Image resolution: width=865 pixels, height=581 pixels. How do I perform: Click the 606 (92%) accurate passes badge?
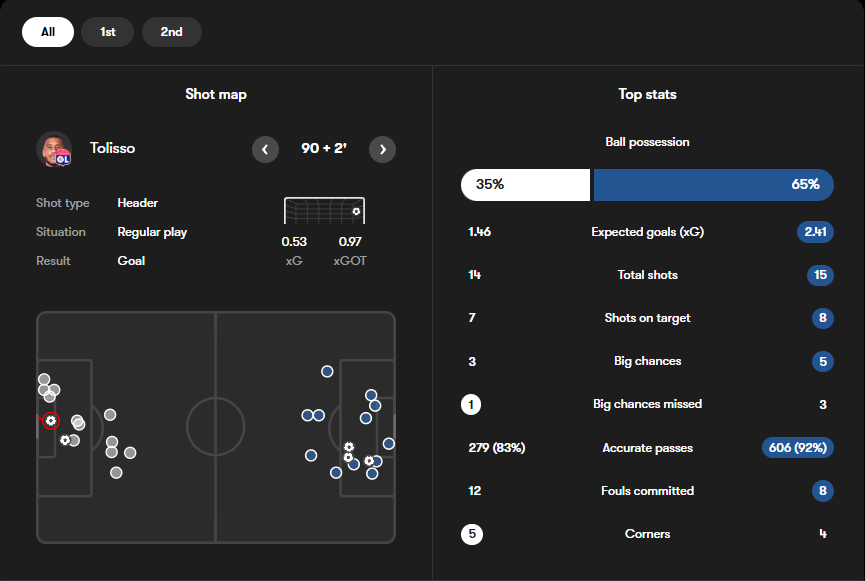click(798, 448)
